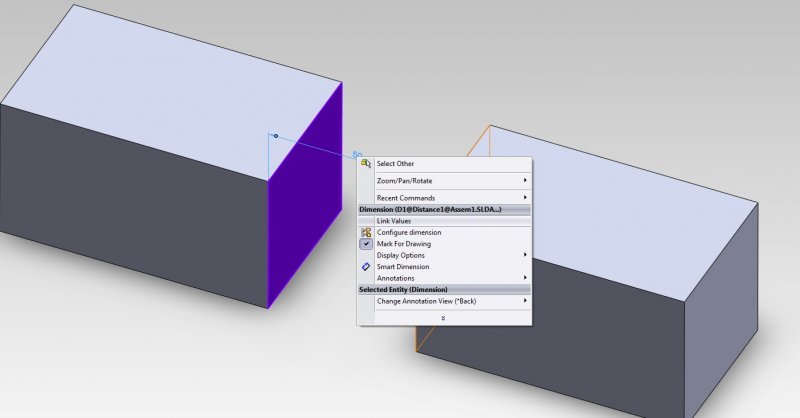Image resolution: width=800 pixels, height=418 pixels.
Task: Expand the Display Options submenu arrow
Action: tap(525, 254)
